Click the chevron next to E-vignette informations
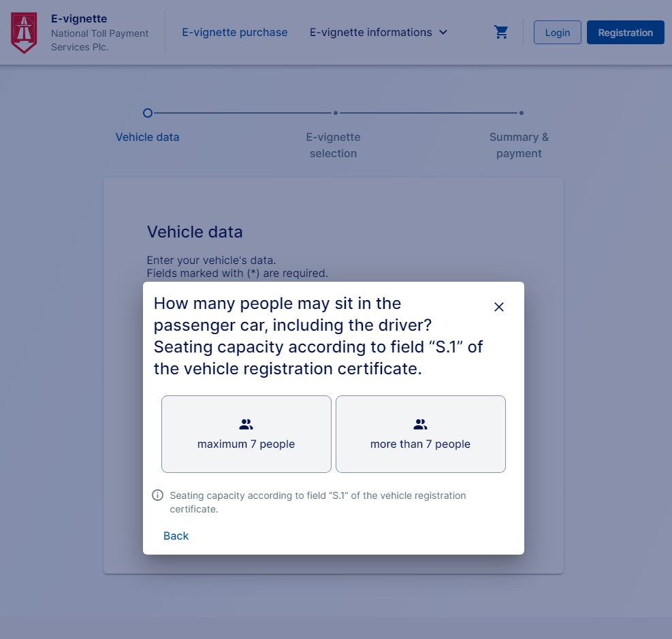Image resolution: width=672 pixels, height=639 pixels. (x=443, y=32)
